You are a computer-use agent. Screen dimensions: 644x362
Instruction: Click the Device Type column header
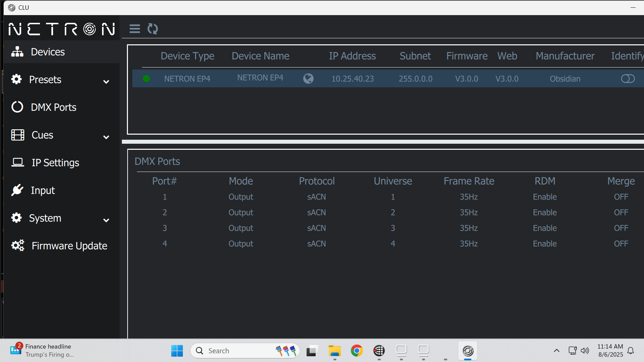point(187,56)
